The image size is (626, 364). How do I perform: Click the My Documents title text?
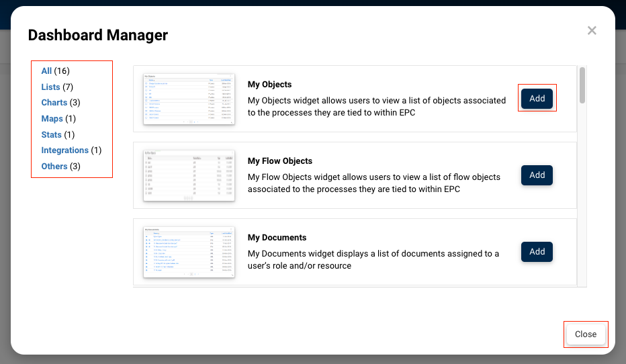pos(277,238)
